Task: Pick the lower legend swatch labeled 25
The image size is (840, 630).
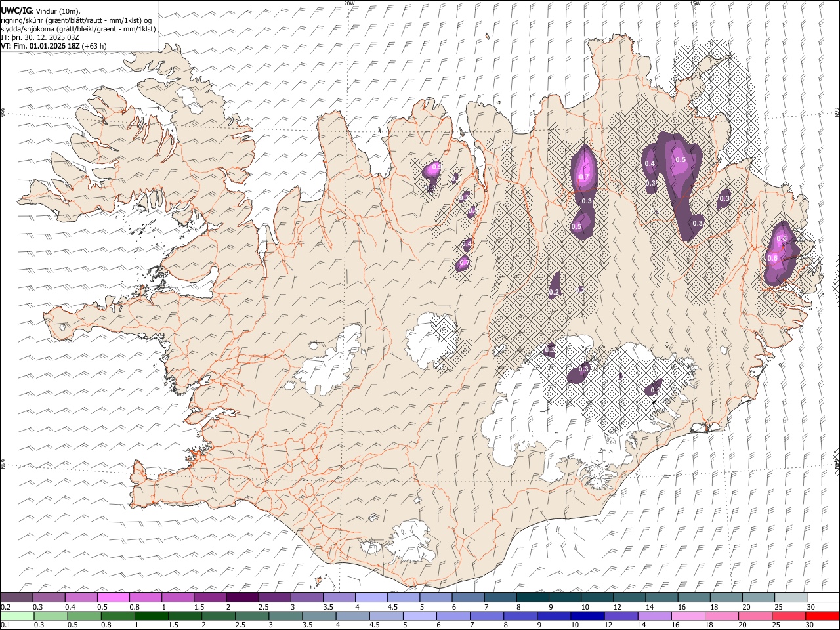Action: [789, 616]
